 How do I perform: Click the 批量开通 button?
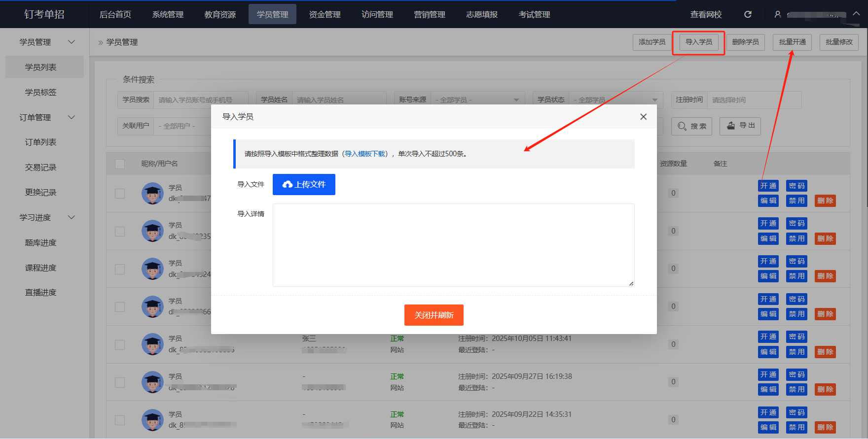[792, 42]
